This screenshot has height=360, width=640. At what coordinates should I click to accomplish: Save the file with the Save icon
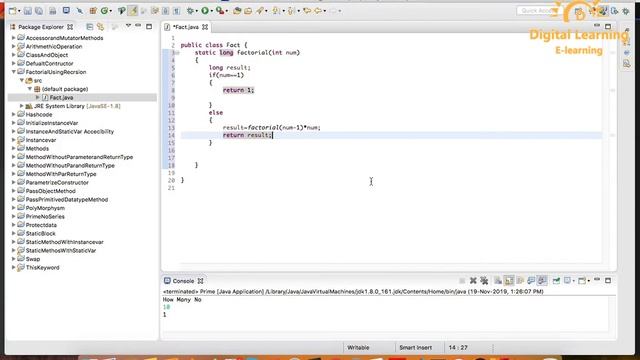[27, 11]
